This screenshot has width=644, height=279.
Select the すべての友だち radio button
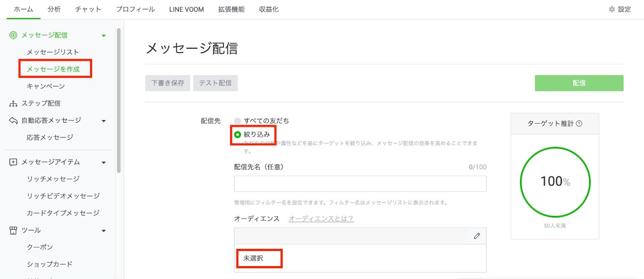pyautogui.click(x=237, y=121)
